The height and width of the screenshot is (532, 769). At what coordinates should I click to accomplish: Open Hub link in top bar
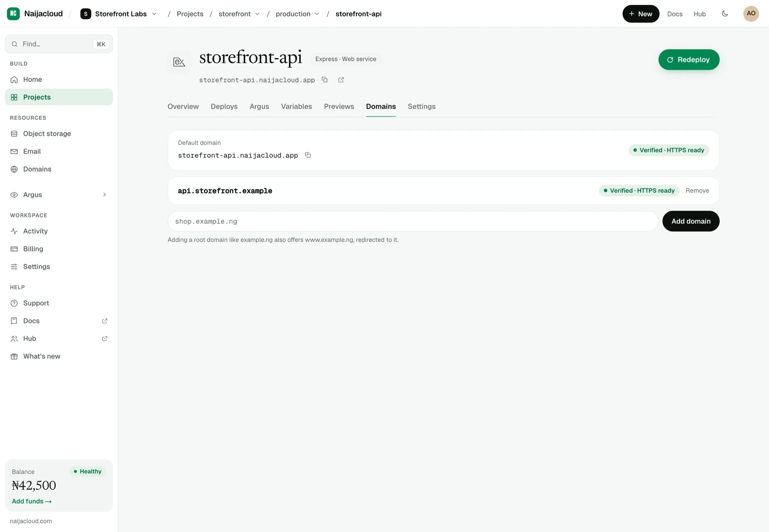[699, 14]
